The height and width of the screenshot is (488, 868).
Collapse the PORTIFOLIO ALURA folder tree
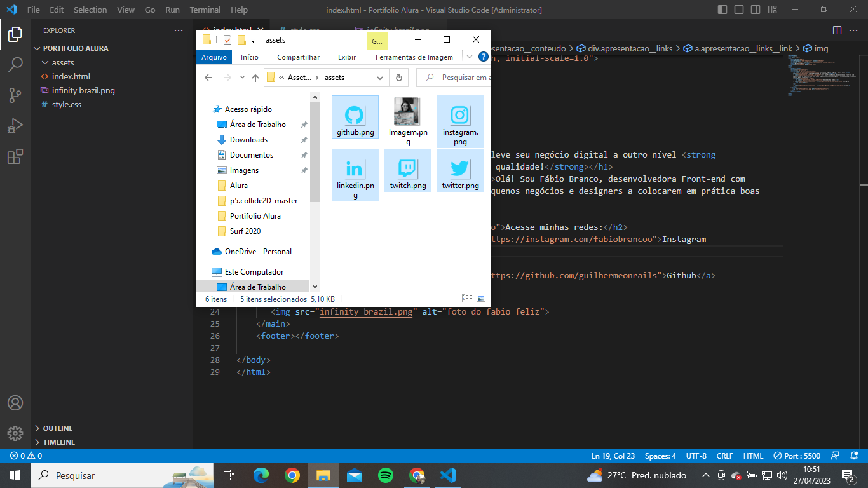point(38,48)
